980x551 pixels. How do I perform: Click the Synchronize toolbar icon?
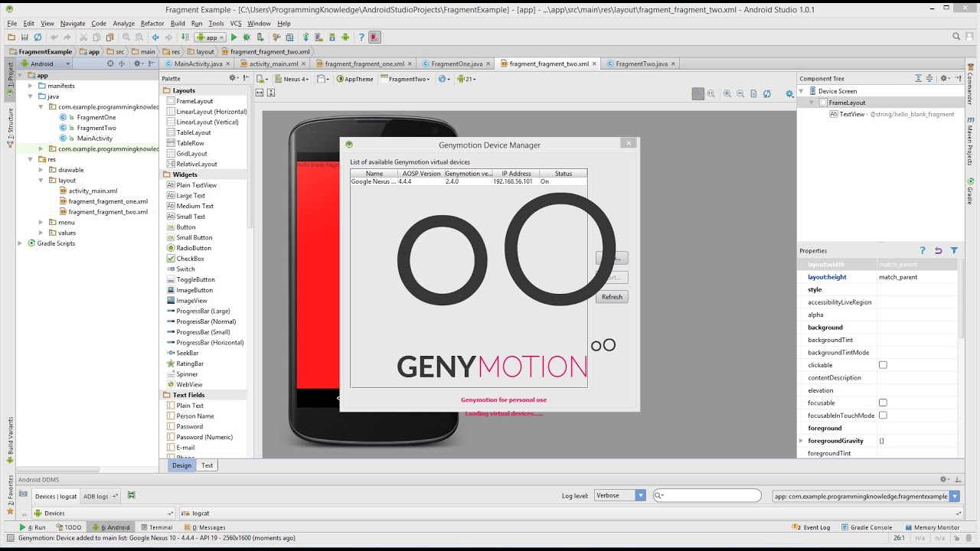pos(38,37)
